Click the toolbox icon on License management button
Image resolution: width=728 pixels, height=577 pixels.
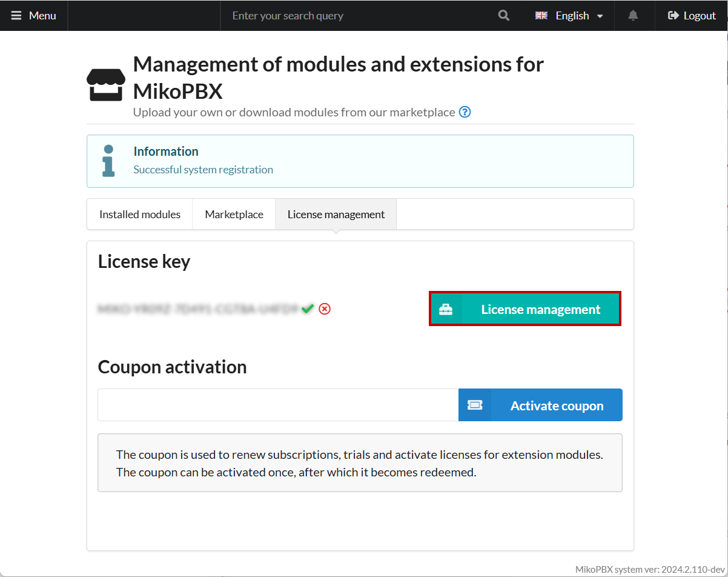point(446,310)
